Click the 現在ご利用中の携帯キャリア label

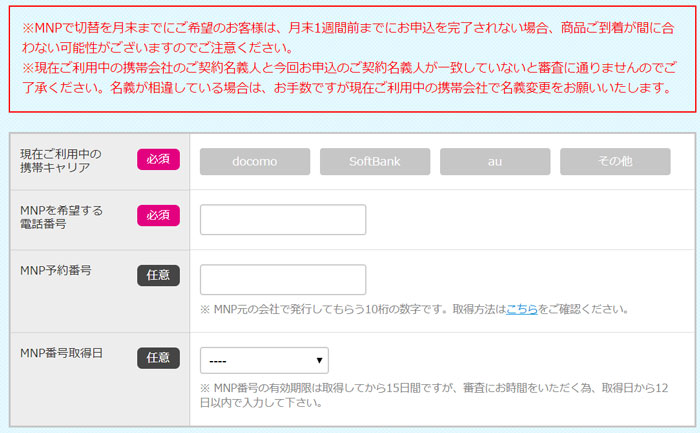[61, 161]
